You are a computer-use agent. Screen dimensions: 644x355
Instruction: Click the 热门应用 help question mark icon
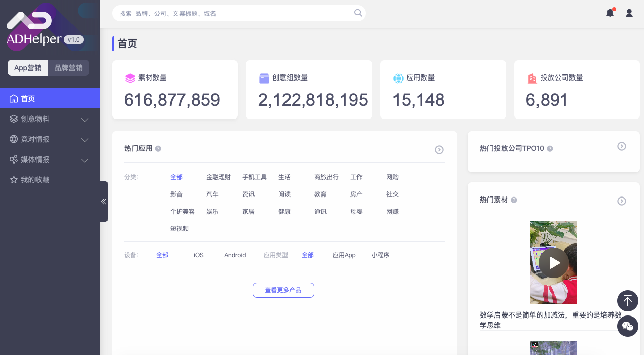pyautogui.click(x=158, y=148)
